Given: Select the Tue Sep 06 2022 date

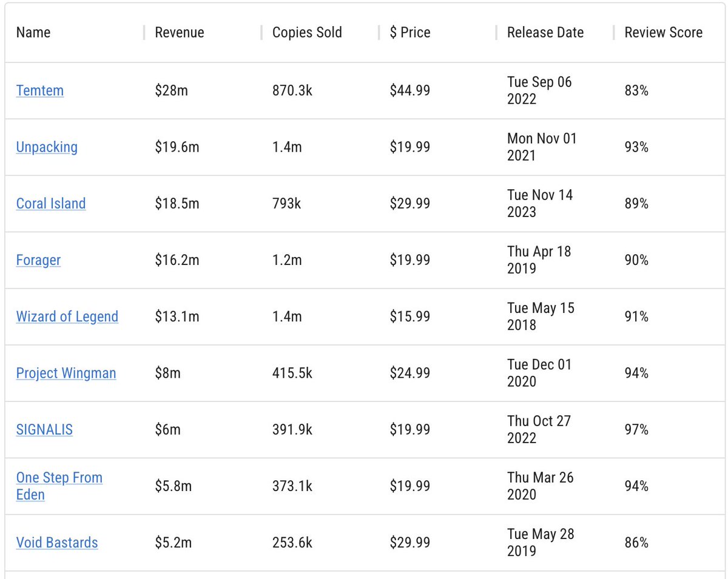Looking at the screenshot, I should coord(540,90).
